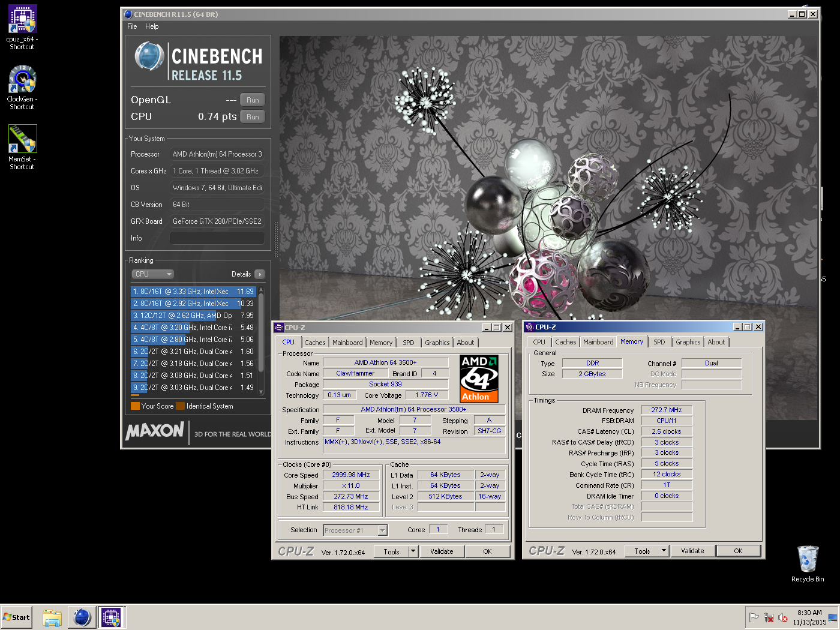840x630 pixels.
Task: Click the AMD Athlon 64 logo in CPU-Z
Action: coord(479,379)
